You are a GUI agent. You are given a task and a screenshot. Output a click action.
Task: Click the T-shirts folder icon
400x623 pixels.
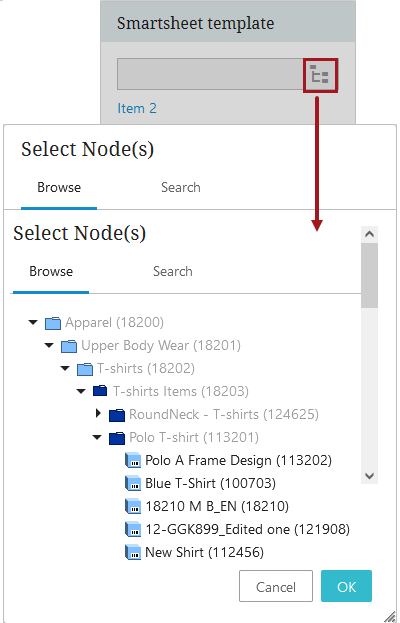[85, 369]
